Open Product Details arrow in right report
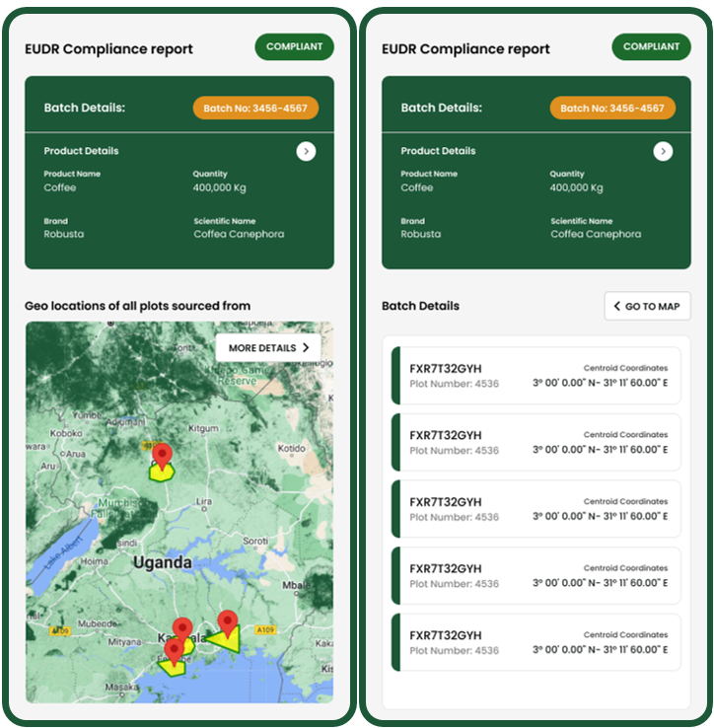 pyautogui.click(x=663, y=151)
